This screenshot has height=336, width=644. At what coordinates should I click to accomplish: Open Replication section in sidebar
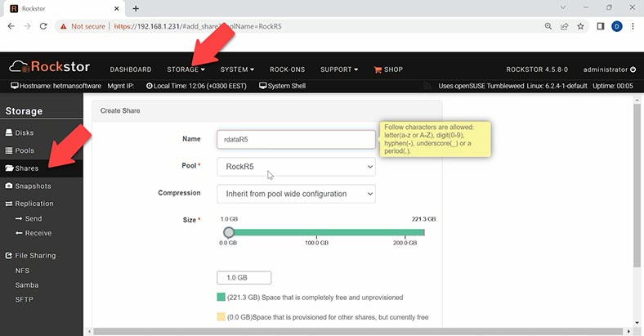pos(29,204)
